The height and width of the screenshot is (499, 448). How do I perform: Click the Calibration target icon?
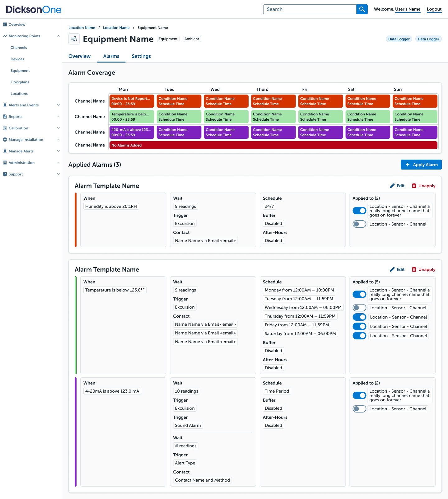pos(5,128)
